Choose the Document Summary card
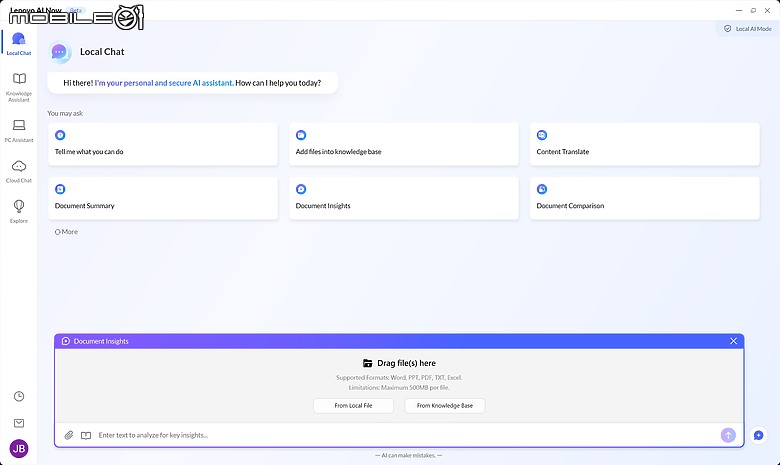Viewport: 780px width, 465px height. (163, 198)
